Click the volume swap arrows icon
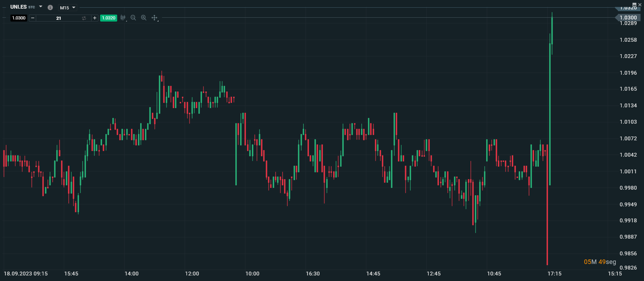644x281 pixels. 84,18
